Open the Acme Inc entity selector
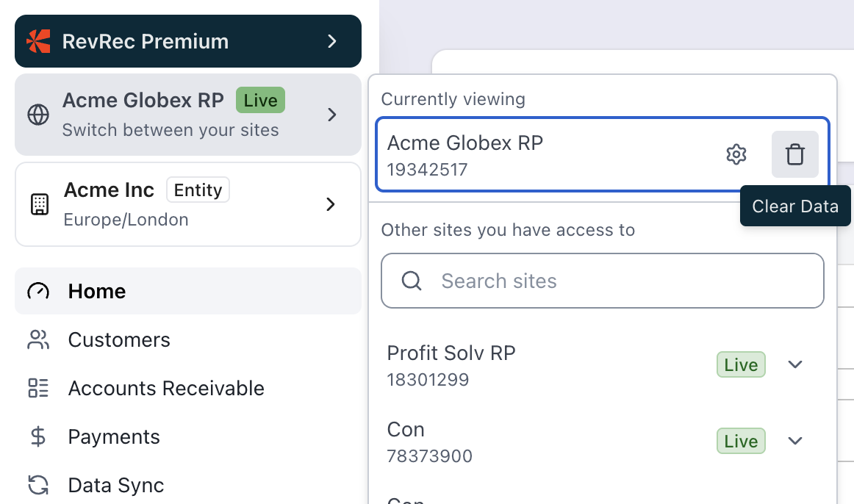 click(188, 204)
